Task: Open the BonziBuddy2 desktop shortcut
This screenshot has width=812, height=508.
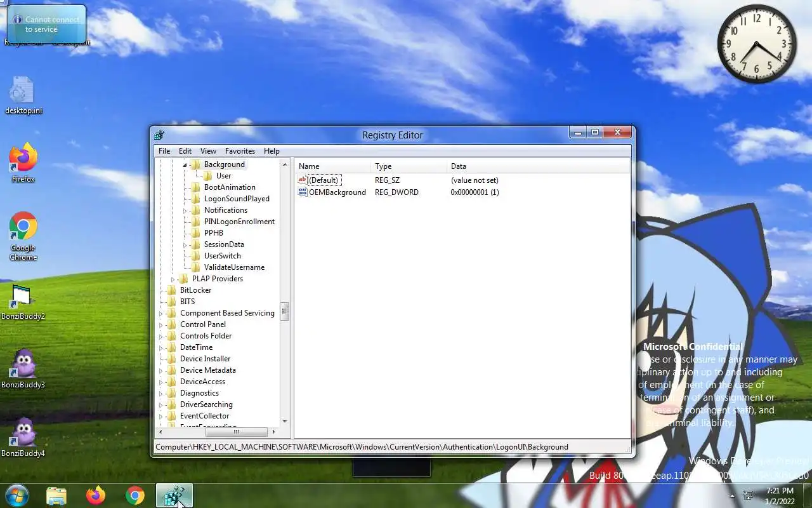Action: tap(23, 302)
